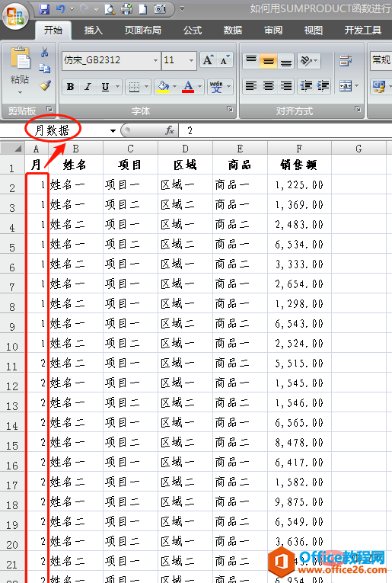Click the Decrease Font Size icon
This screenshot has height=583, width=392.
(x=225, y=60)
